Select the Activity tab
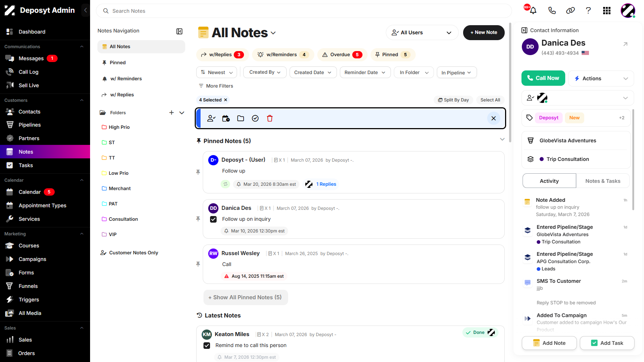This screenshot has height=362, width=644. pyautogui.click(x=549, y=181)
